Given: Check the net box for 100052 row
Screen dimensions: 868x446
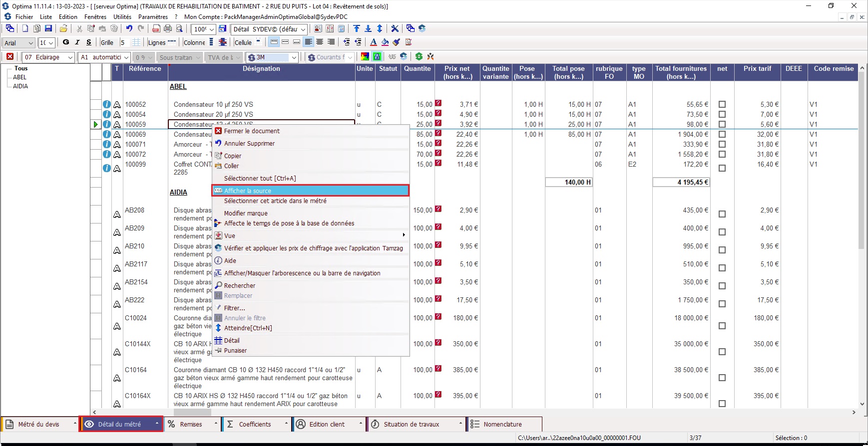Looking at the screenshot, I should (722, 104).
